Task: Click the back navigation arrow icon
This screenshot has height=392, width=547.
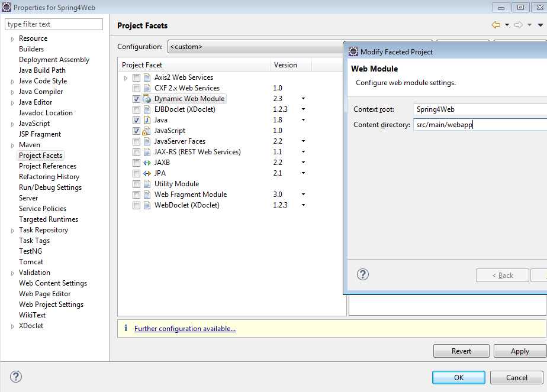Action: coord(496,25)
